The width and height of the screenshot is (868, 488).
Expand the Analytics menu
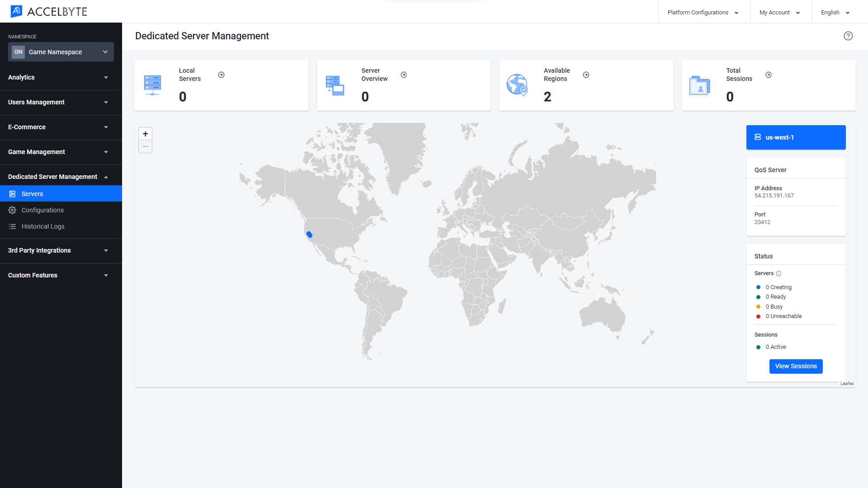[61, 77]
